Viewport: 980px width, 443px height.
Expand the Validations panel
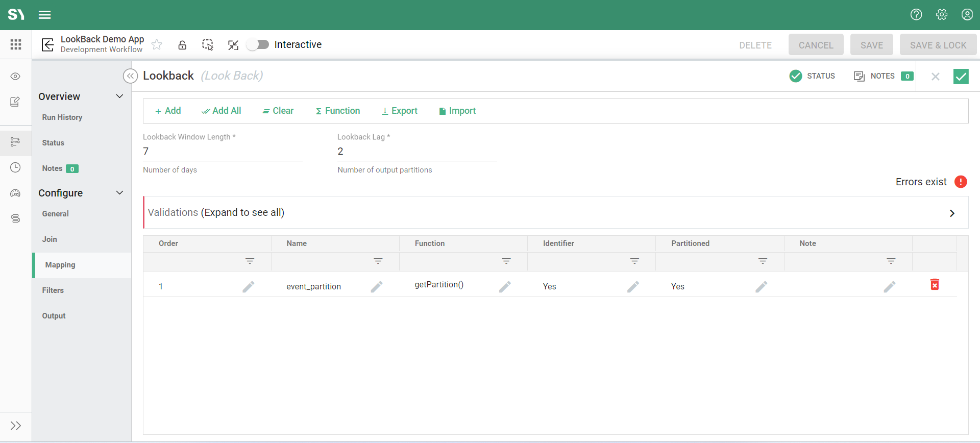click(952, 213)
